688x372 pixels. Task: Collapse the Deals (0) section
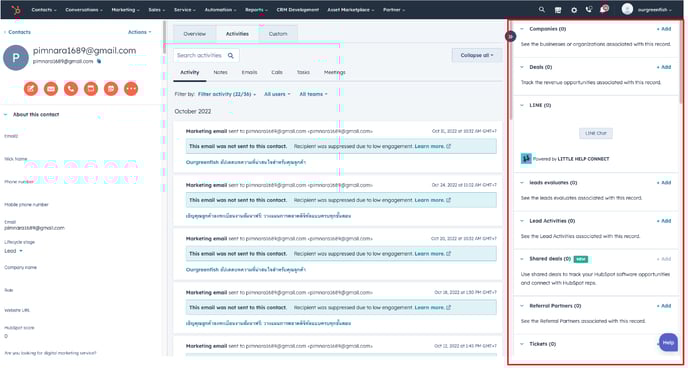pyautogui.click(x=522, y=67)
